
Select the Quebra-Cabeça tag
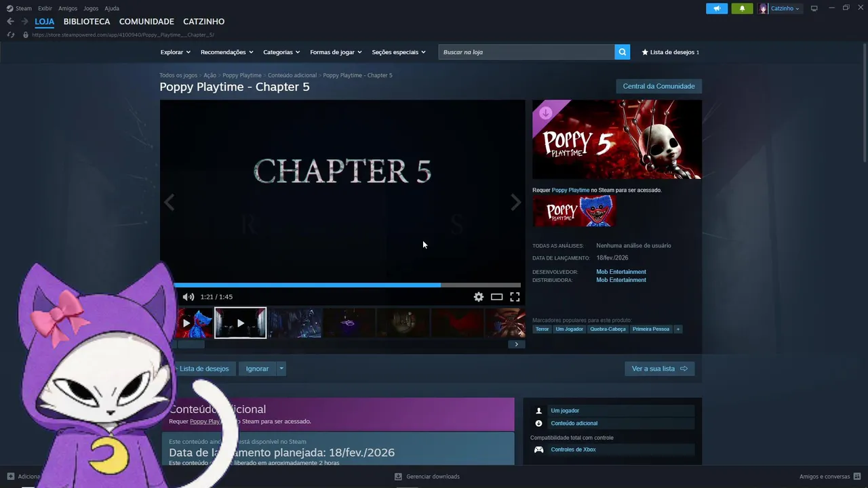coord(608,329)
